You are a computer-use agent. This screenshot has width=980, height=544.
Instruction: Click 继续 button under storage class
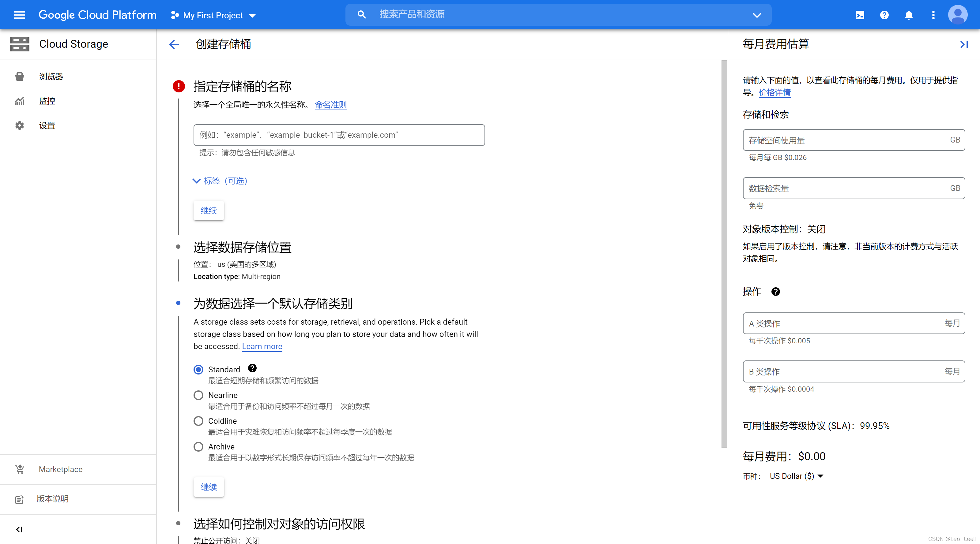pos(209,487)
